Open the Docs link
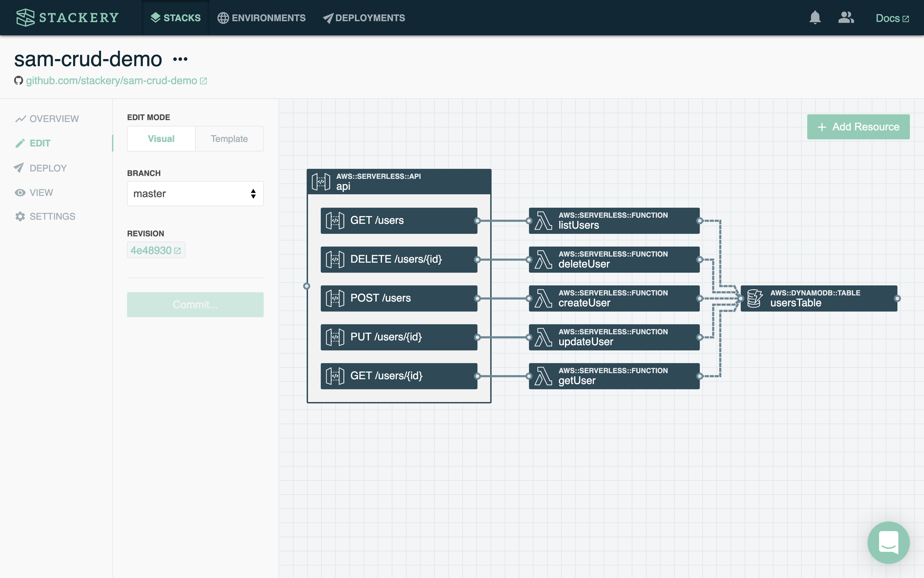Image resolution: width=924 pixels, height=578 pixels. coord(892,18)
